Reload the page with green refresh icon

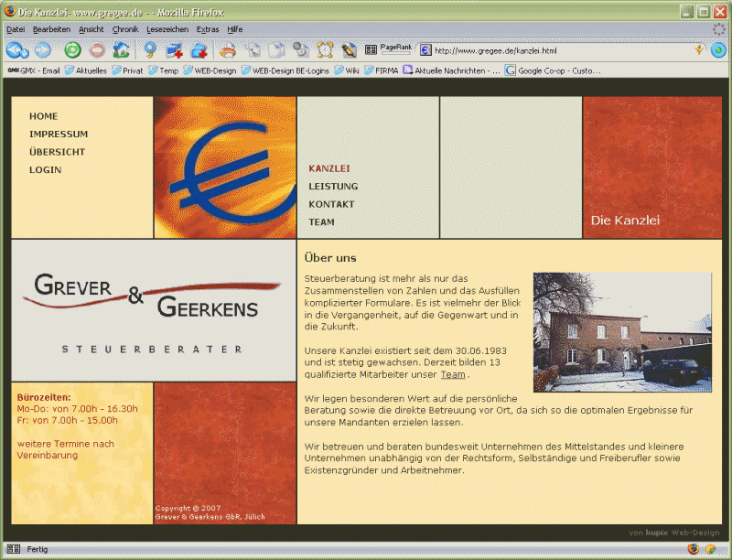point(72,50)
